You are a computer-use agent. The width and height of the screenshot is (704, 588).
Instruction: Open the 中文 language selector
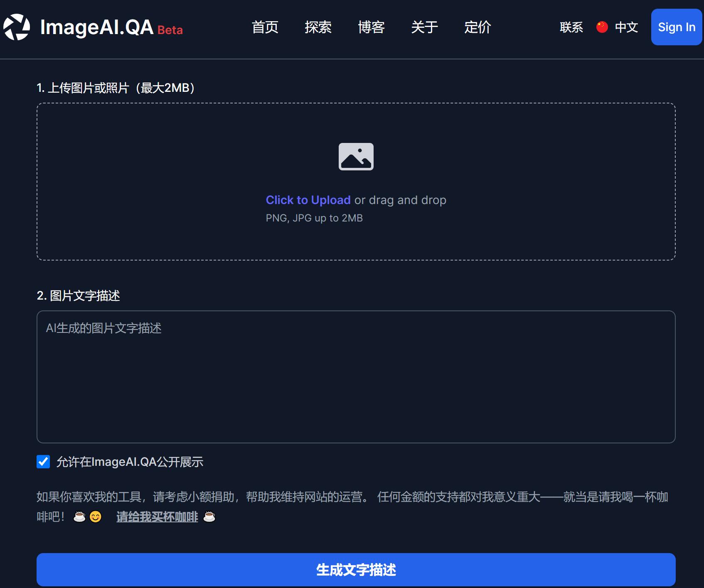pos(626,27)
